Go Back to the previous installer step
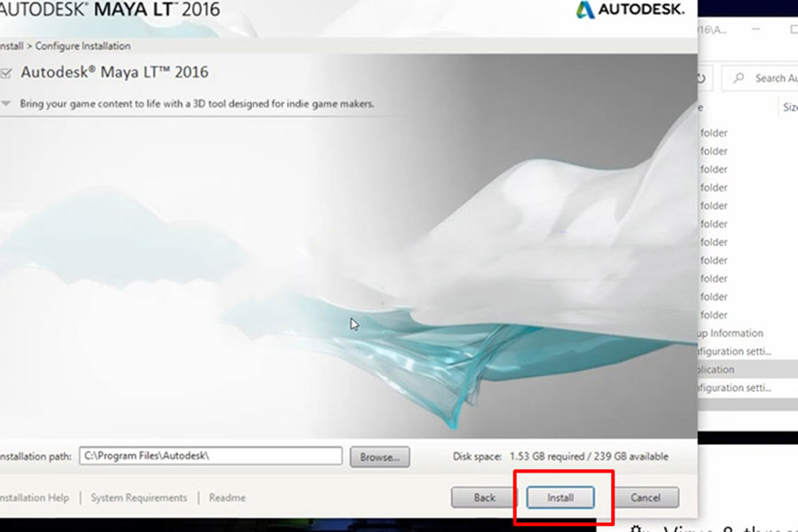Screen dimensions: 798x532 (x=483, y=497)
